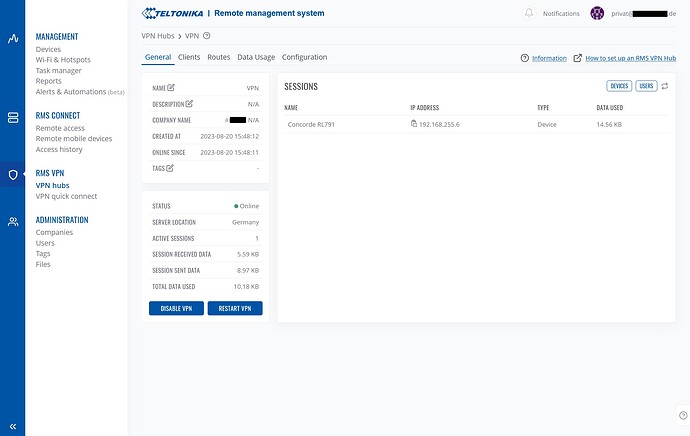690x436 pixels.
Task: Filter sessions by Devices
Action: click(619, 86)
